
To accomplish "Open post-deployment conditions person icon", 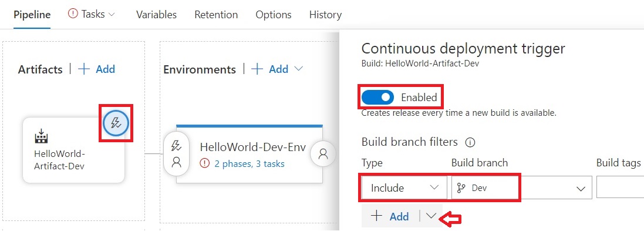I will [x=323, y=154].
